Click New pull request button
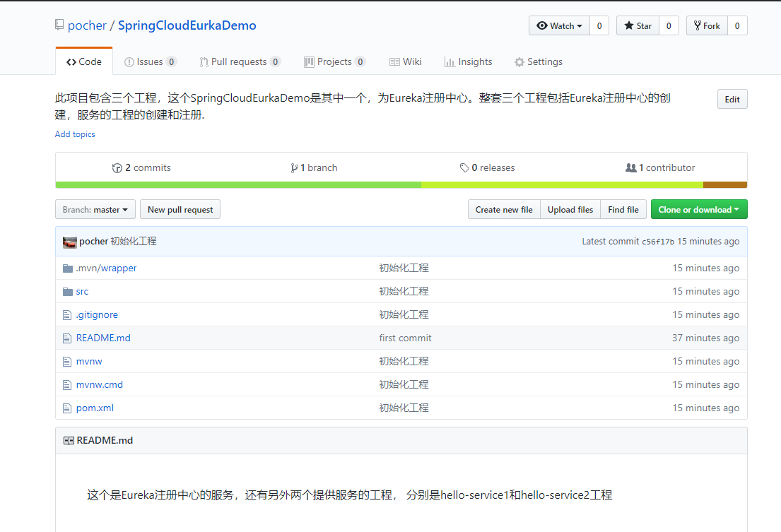This screenshot has width=781, height=532. click(180, 210)
